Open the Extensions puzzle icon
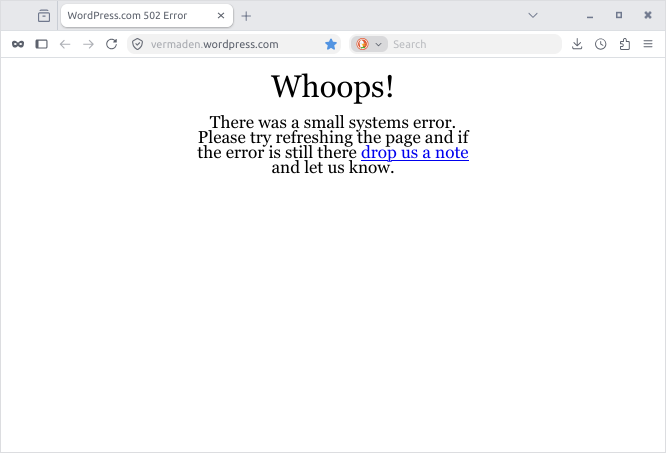Image resolution: width=666 pixels, height=453 pixels. [624, 44]
